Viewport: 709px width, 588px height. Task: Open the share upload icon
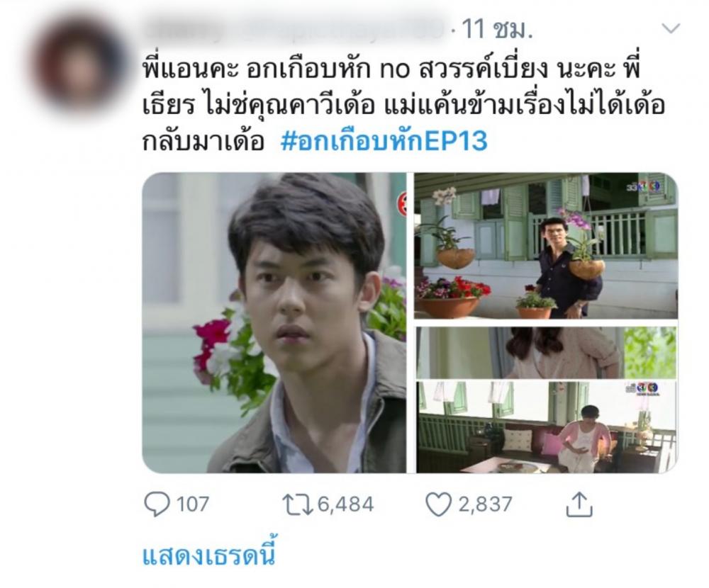point(579,504)
